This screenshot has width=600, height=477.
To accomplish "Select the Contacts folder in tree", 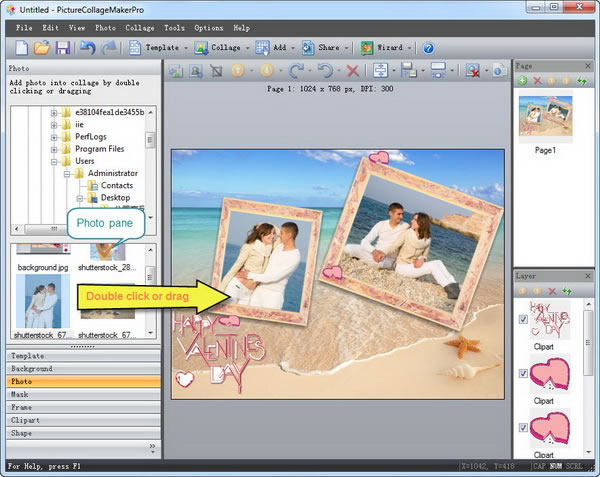I will tap(110, 186).
